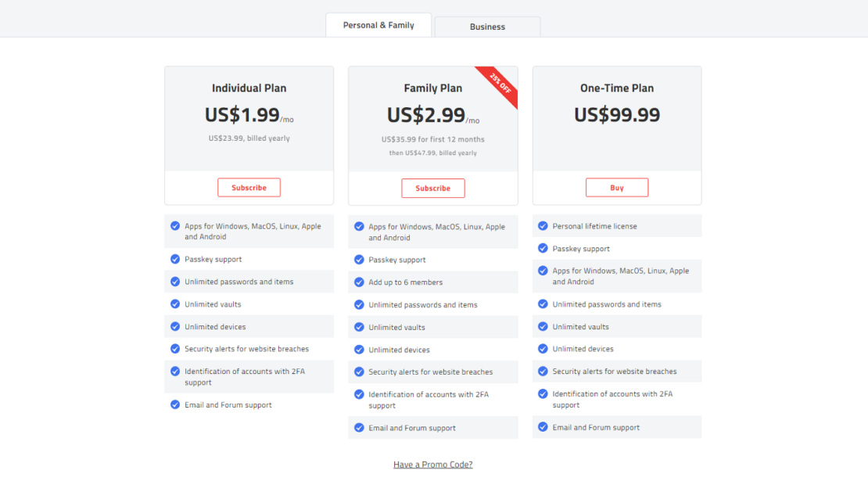Click the One-Time Plan US$99.99 price
Image resolution: width=868 pixels, height=485 pixels.
[x=617, y=115]
